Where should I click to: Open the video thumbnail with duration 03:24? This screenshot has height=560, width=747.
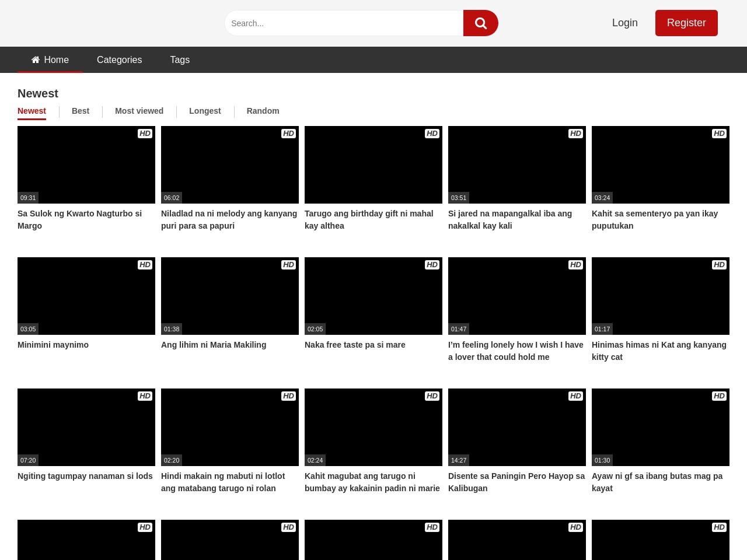pos(661,164)
